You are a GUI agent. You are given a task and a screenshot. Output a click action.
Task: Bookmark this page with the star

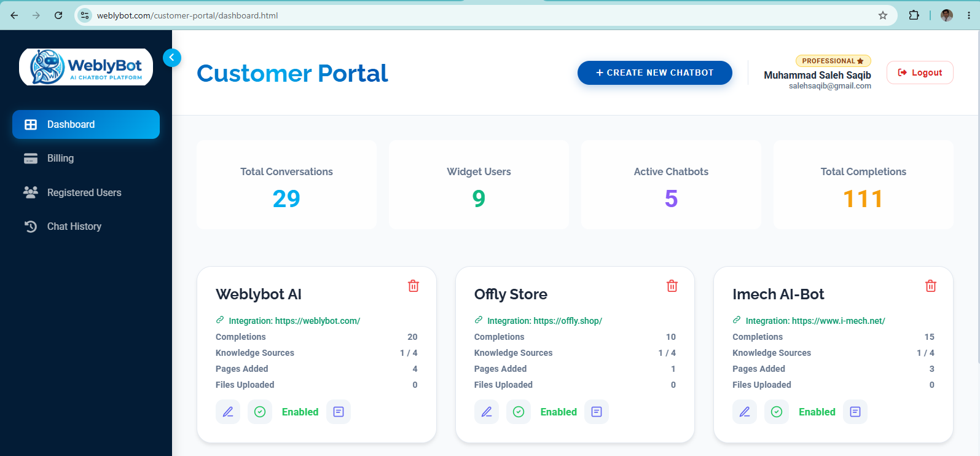tap(883, 15)
